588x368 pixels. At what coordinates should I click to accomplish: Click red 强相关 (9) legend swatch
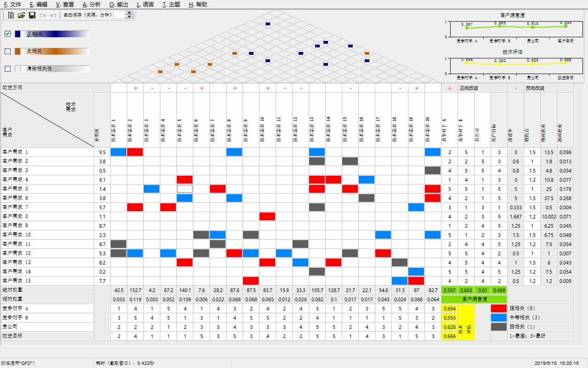coord(499,308)
